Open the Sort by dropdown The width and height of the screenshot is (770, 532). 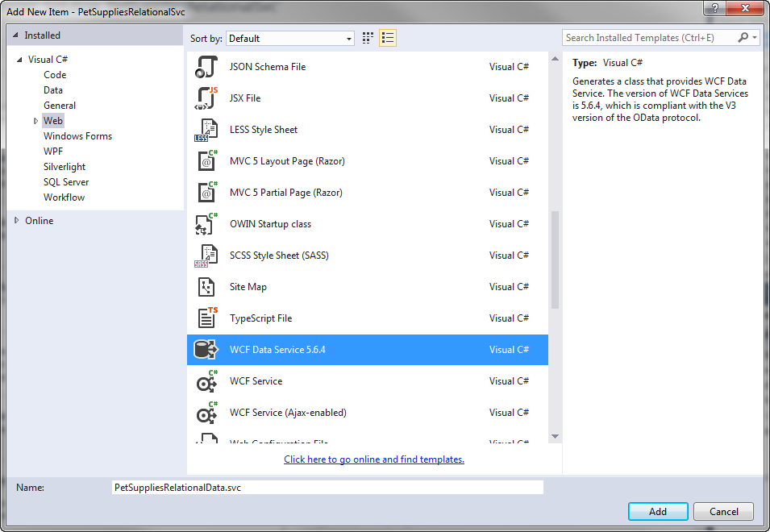[290, 38]
